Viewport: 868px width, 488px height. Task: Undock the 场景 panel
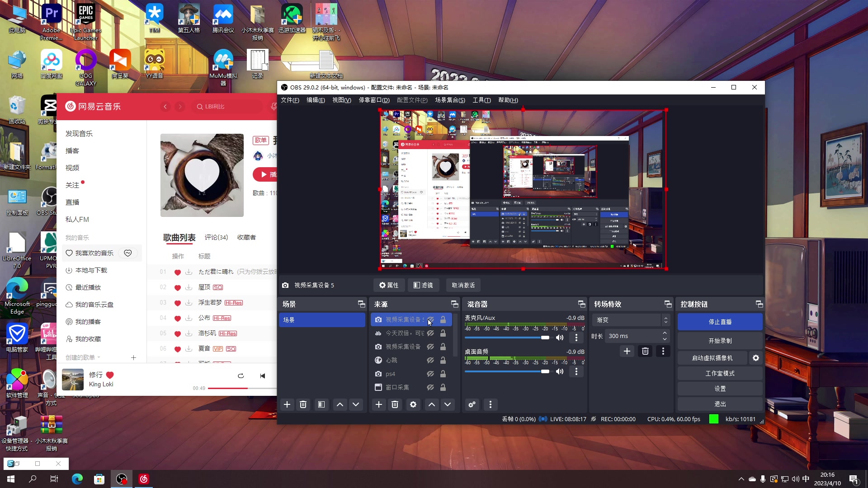point(361,304)
